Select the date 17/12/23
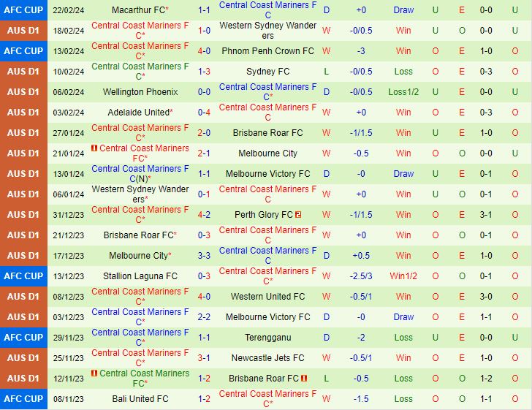This screenshot has height=410, width=532. (x=69, y=256)
